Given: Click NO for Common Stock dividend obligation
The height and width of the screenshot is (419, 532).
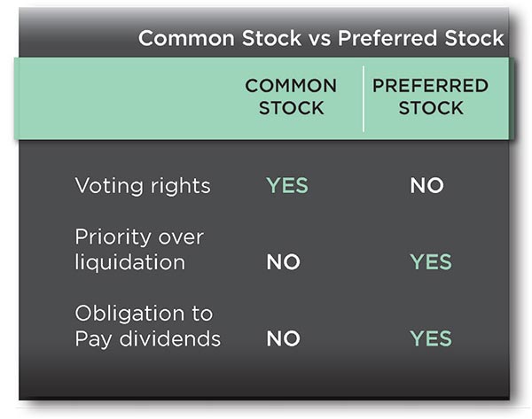Looking at the screenshot, I should 284,338.
